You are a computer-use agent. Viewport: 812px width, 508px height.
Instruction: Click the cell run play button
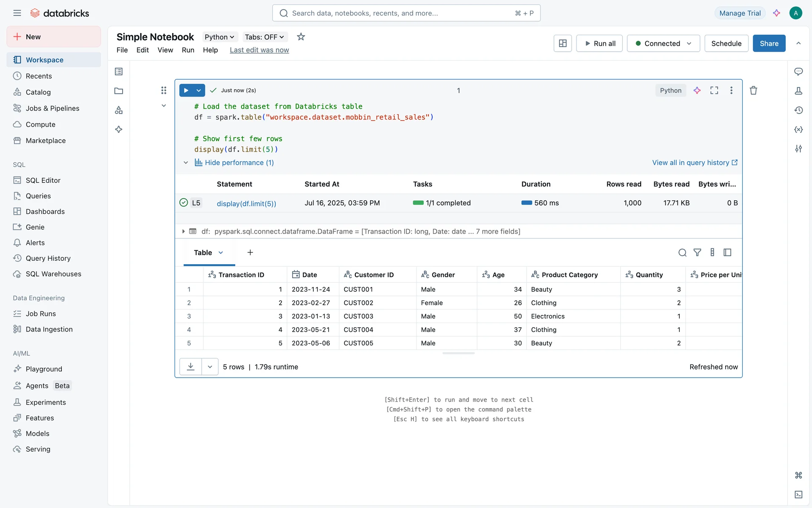pos(186,90)
